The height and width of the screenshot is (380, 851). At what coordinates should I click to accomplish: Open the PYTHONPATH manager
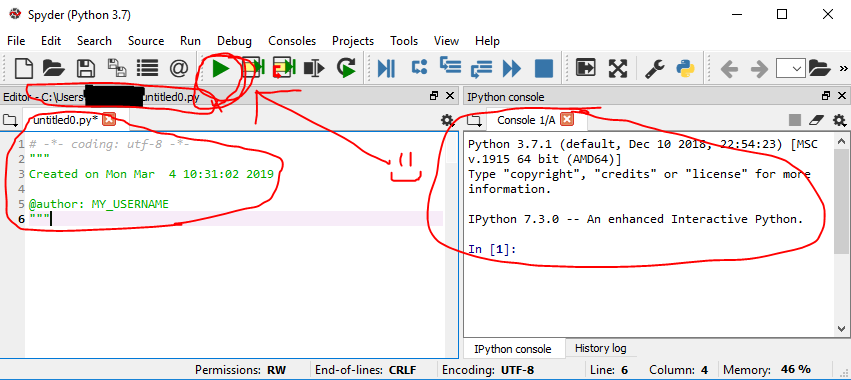pyautogui.click(x=686, y=68)
